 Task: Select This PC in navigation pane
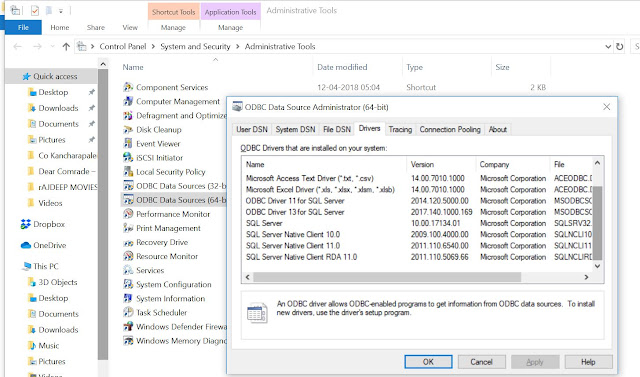[40, 266]
